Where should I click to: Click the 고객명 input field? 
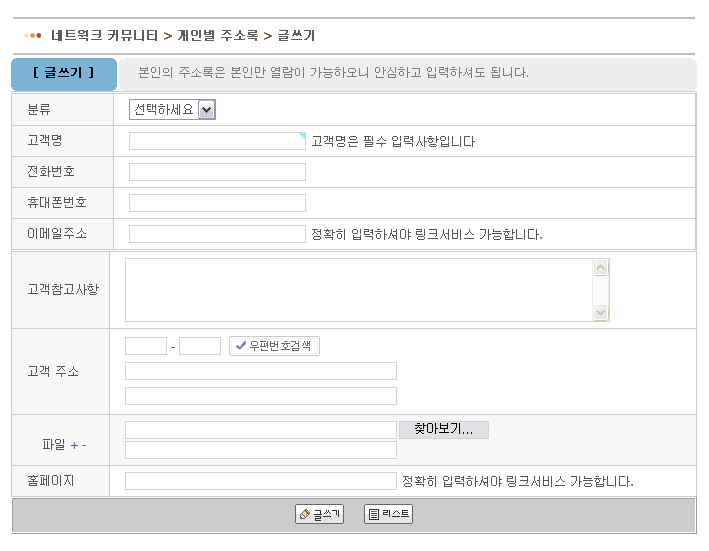coord(217,141)
